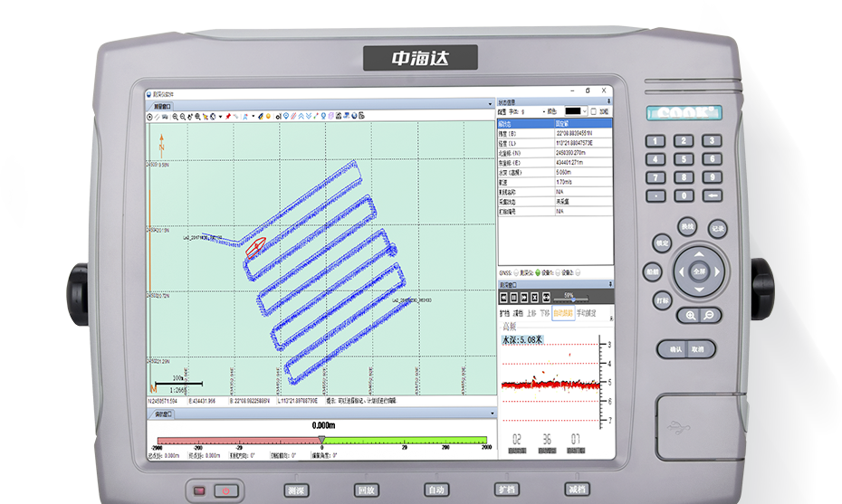Switch to the 测量窗口 tab
Image resolution: width=842 pixels, height=504 pixels.
162,107
